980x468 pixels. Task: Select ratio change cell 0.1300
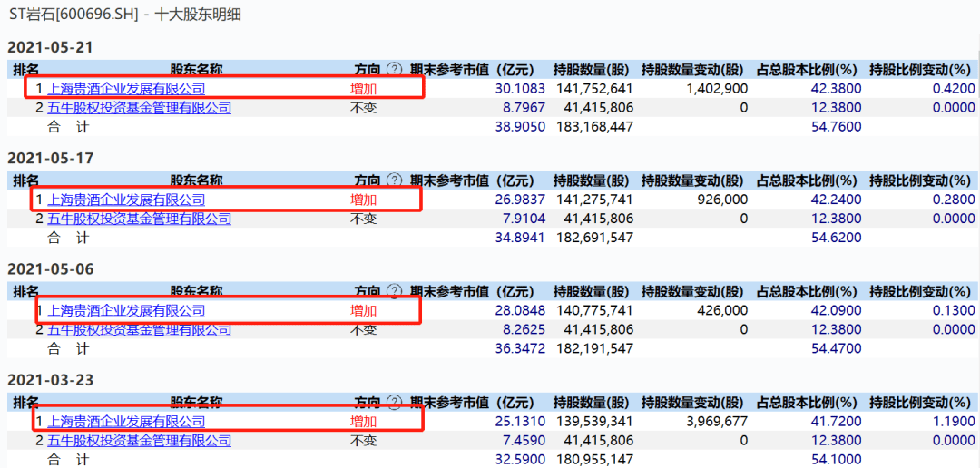tap(954, 310)
